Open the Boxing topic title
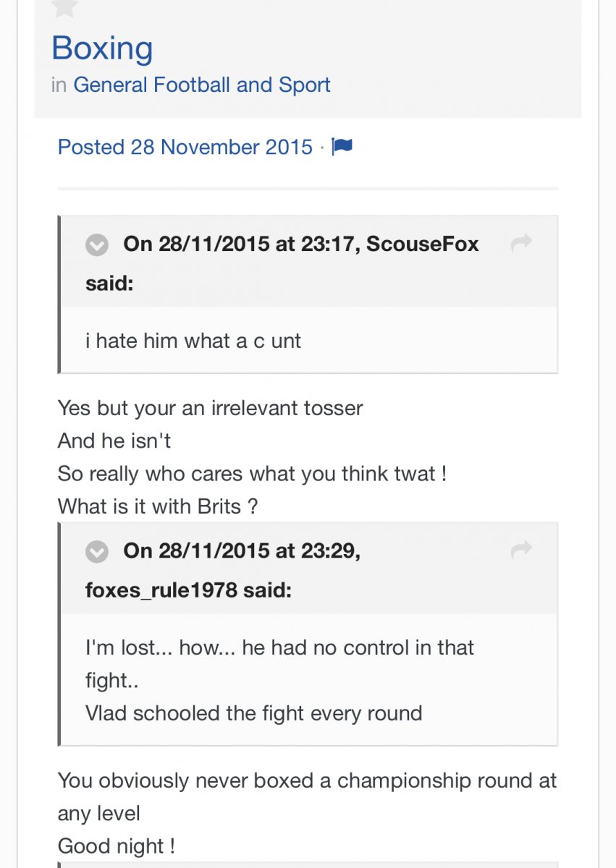The width and height of the screenshot is (616, 868). (x=102, y=49)
